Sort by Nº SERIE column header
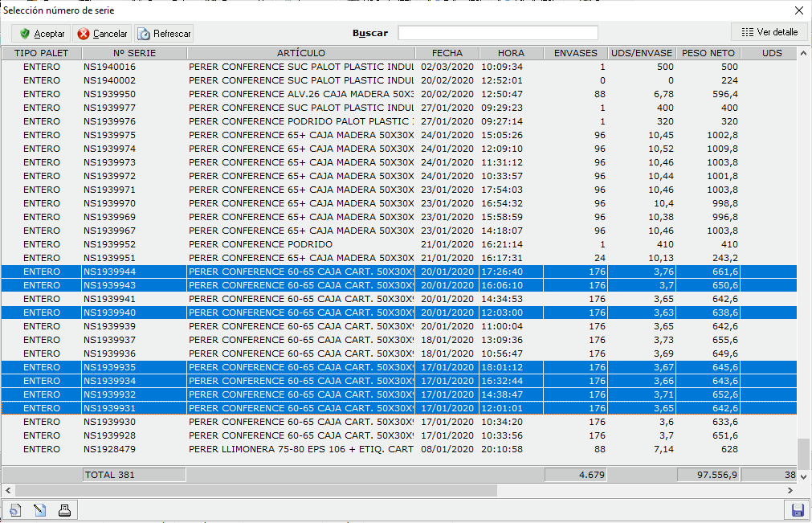Viewport: 812px width, 523px height. pyautogui.click(x=134, y=53)
